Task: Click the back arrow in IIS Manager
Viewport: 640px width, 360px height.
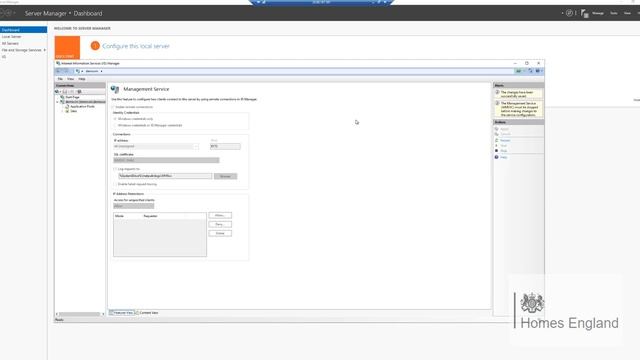Action: click(58, 71)
